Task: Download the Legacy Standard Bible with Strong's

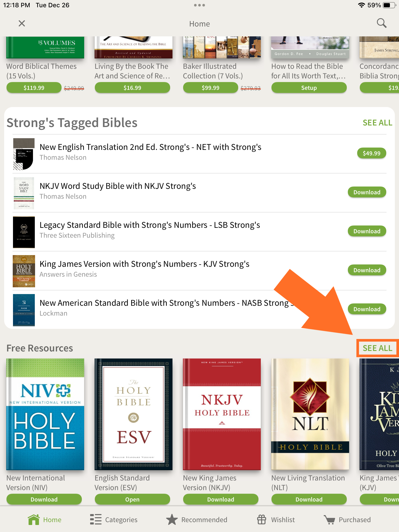Action: [367, 231]
